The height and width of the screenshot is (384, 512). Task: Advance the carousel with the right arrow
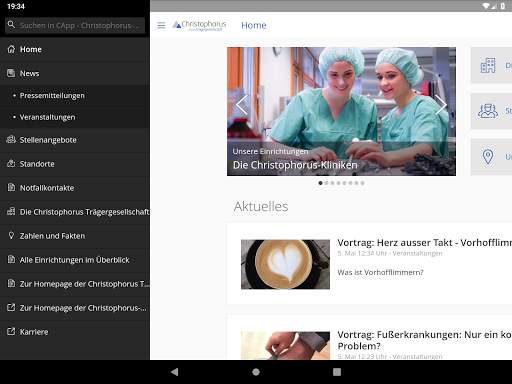(x=441, y=105)
